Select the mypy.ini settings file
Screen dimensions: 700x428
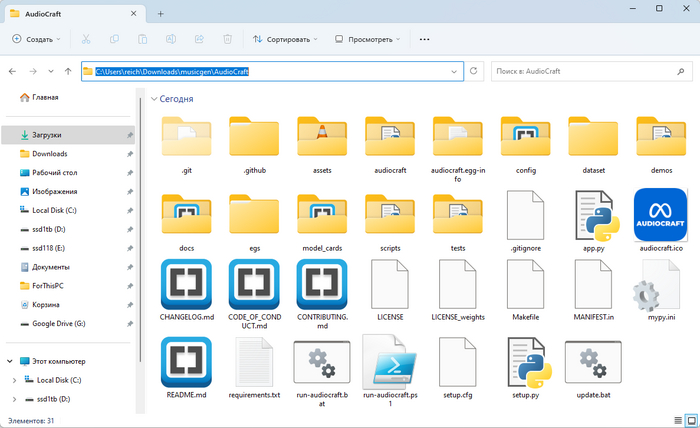point(660,289)
